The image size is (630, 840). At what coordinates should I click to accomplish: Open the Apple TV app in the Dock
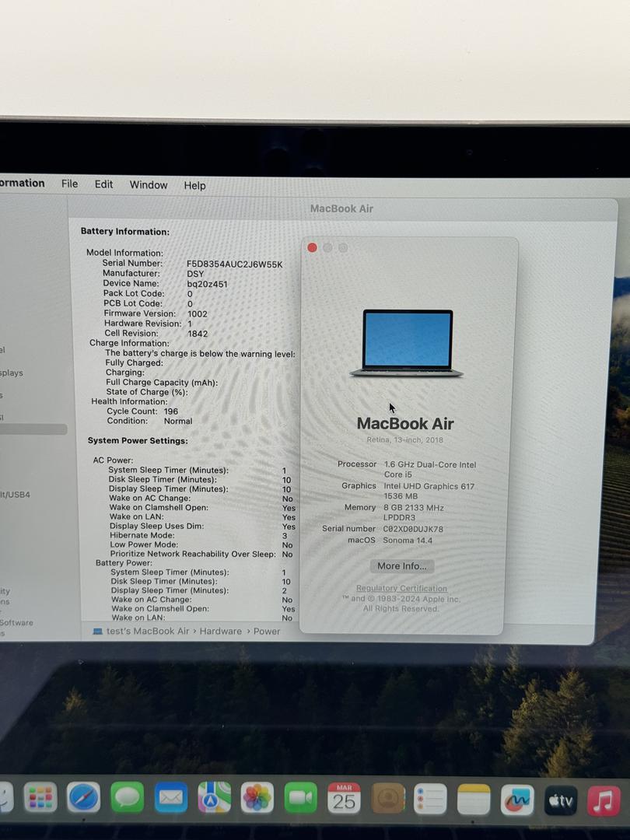pos(560,801)
